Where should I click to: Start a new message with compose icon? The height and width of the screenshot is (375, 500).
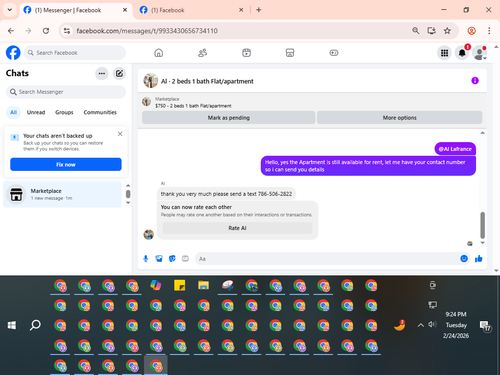[119, 73]
